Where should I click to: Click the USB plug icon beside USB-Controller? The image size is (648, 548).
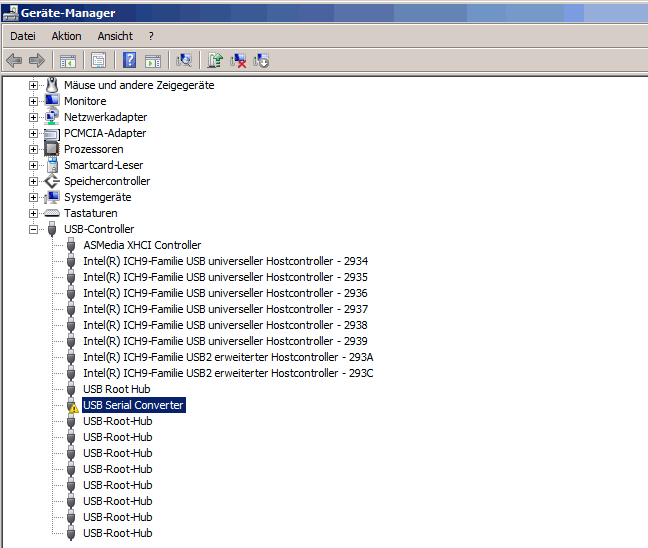click(52, 229)
